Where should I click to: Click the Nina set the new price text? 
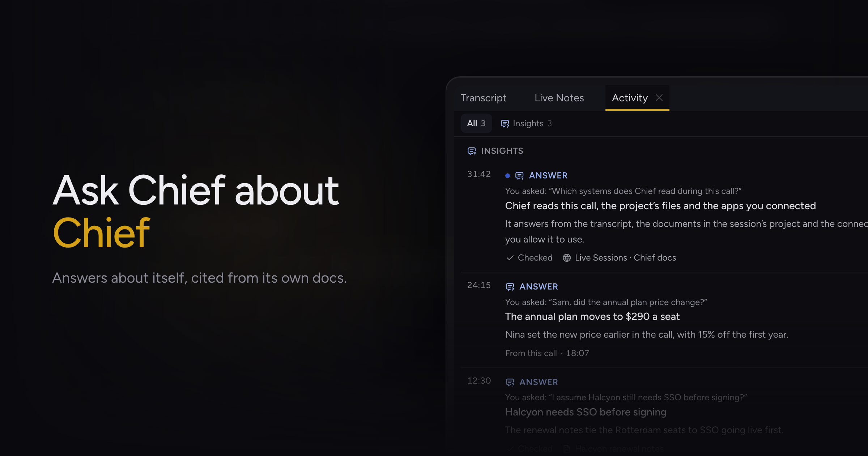[647, 334]
